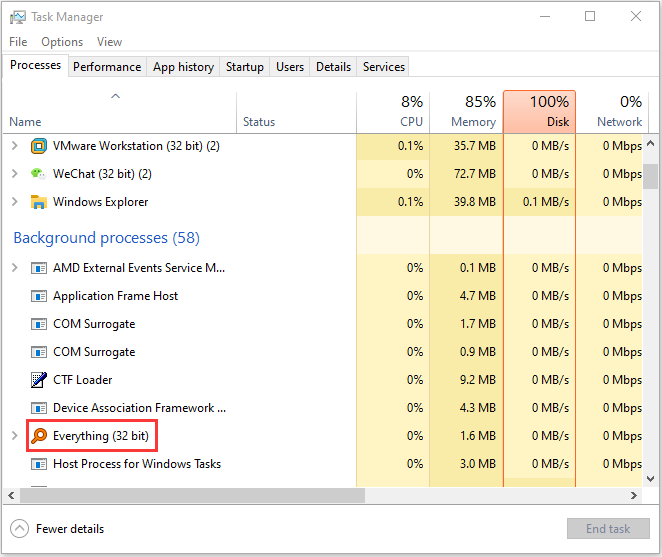
Task: Expand the Everything (32 bit) process
Action: pyautogui.click(x=14, y=436)
